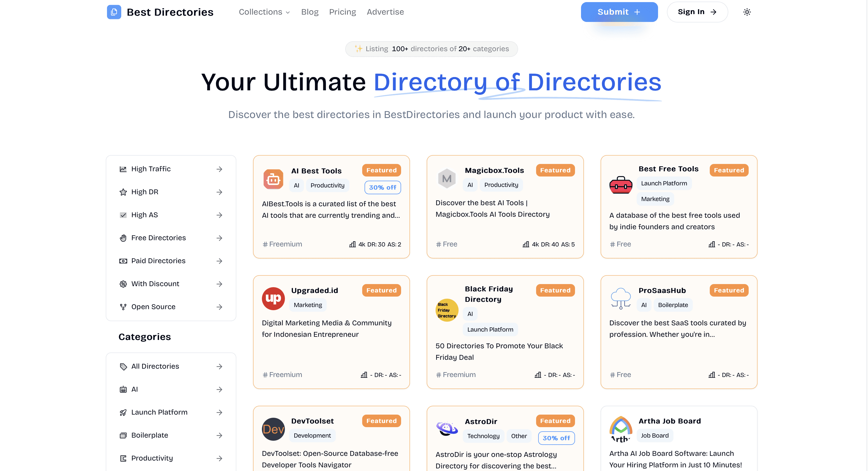This screenshot has height=471, width=868.
Task: Click the AI category bot icon
Action: point(123,390)
